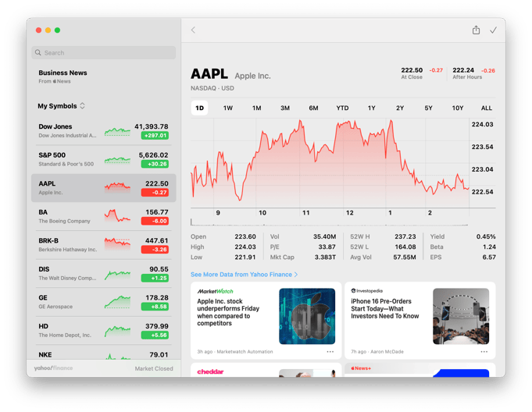532x412 pixels.
Task: Toggle AAPL -0.27 change badge
Action: tap(155, 193)
